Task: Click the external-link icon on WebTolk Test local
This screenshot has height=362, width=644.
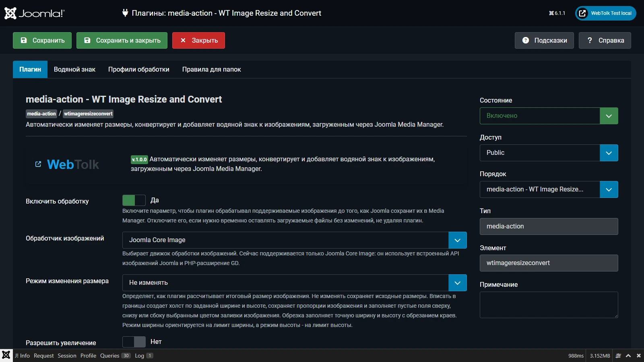Action: pos(582,13)
